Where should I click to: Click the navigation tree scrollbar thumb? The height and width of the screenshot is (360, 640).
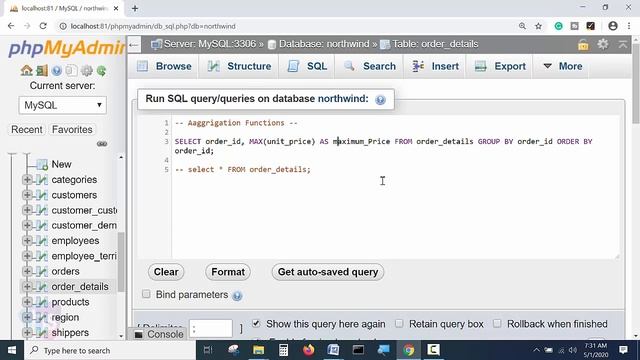coord(121,262)
